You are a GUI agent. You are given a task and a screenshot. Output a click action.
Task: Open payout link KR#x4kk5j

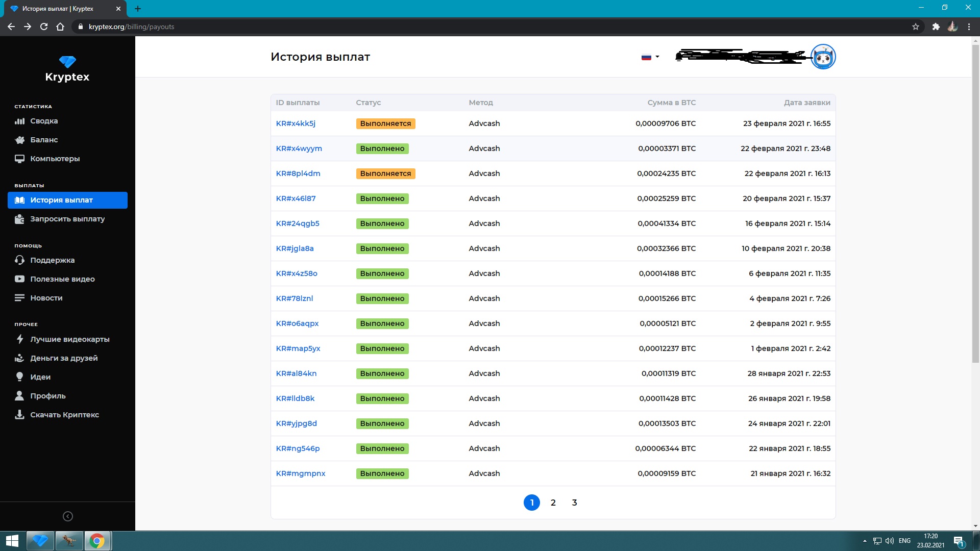point(296,123)
